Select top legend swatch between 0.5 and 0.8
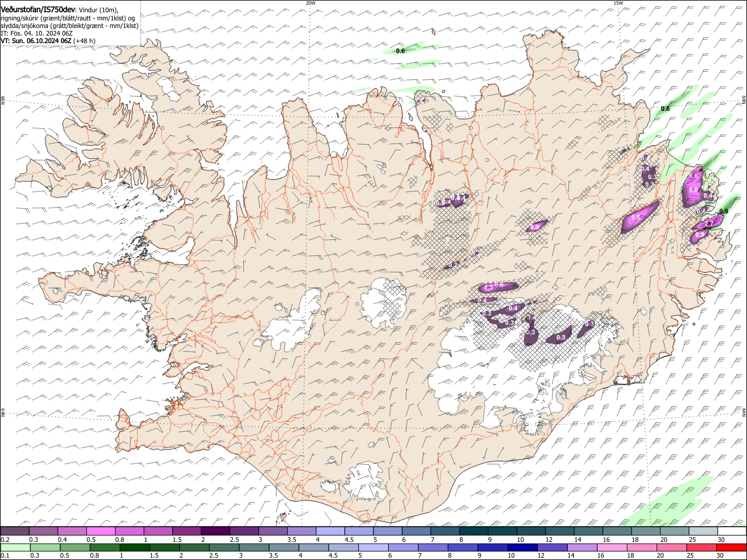This screenshot has width=747, height=560. pos(100,531)
